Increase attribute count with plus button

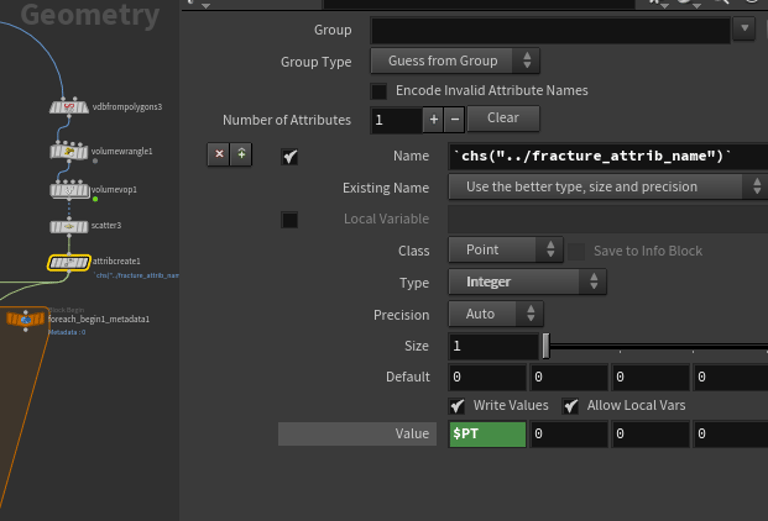[433, 119]
